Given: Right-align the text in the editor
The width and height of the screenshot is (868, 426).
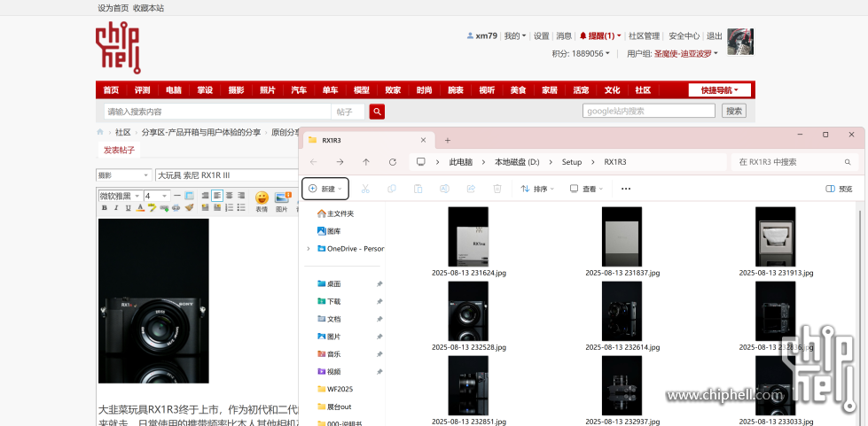Looking at the screenshot, I should click(241, 196).
